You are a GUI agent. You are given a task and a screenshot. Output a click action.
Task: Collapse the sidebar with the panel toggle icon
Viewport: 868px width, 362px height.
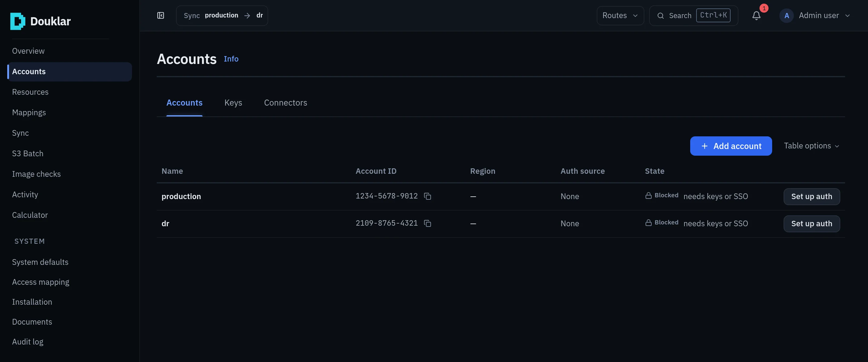coord(161,15)
